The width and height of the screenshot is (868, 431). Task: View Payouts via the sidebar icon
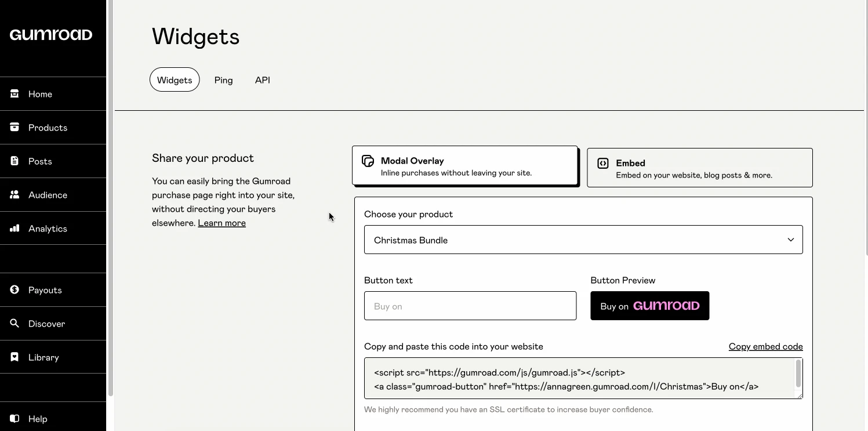point(14,289)
